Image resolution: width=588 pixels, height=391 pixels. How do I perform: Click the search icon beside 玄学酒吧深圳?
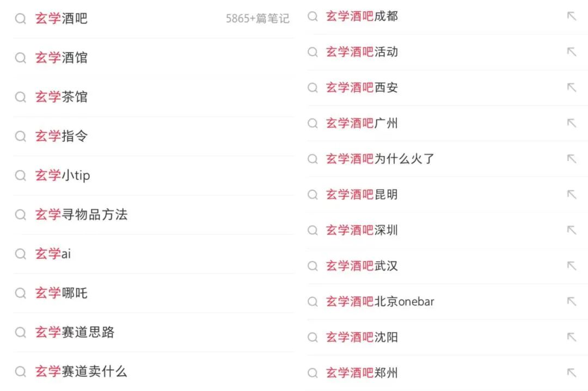point(313,231)
